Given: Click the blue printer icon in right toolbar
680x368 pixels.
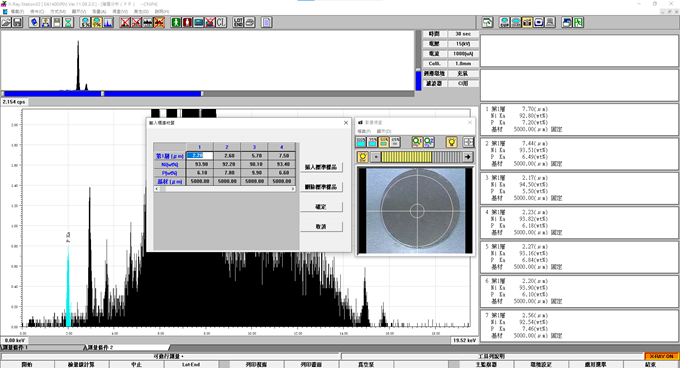Looking at the screenshot, I should (567, 22).
